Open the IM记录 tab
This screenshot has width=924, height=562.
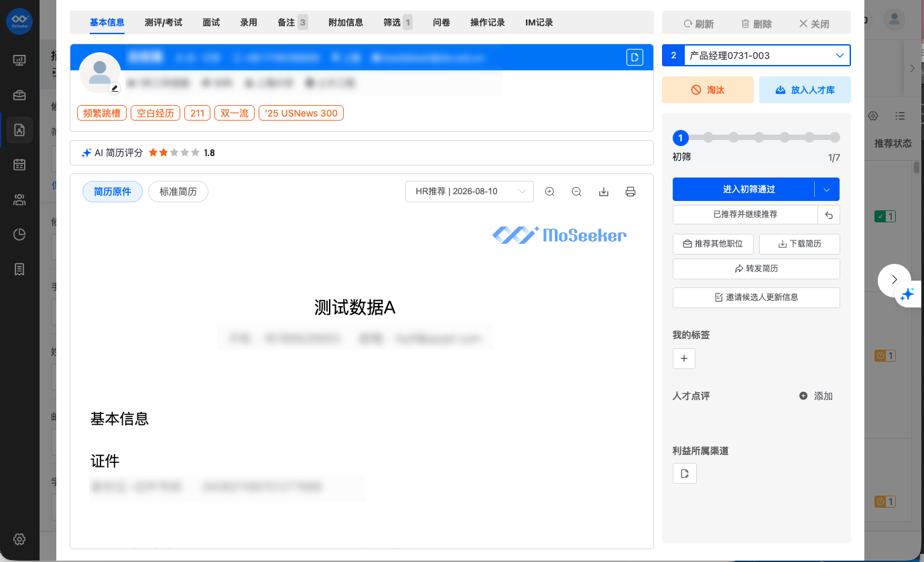coord(539,23)
